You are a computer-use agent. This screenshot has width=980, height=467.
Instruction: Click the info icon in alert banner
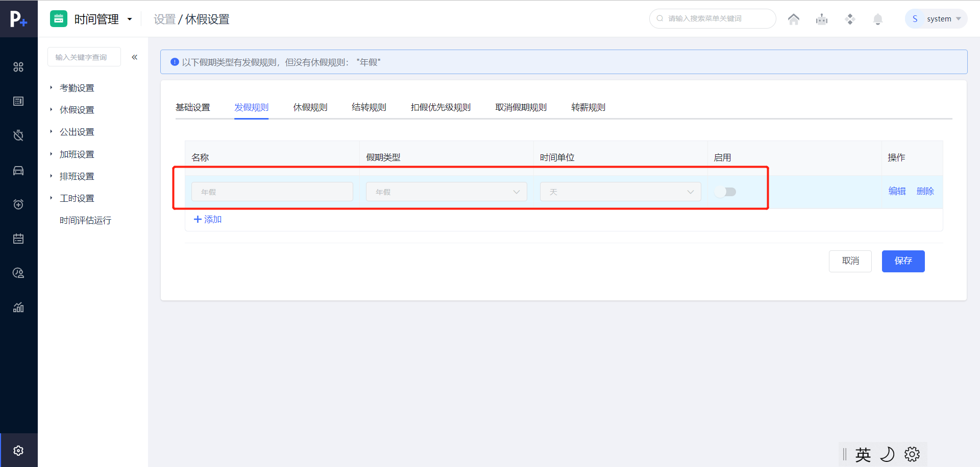point(175,62)
